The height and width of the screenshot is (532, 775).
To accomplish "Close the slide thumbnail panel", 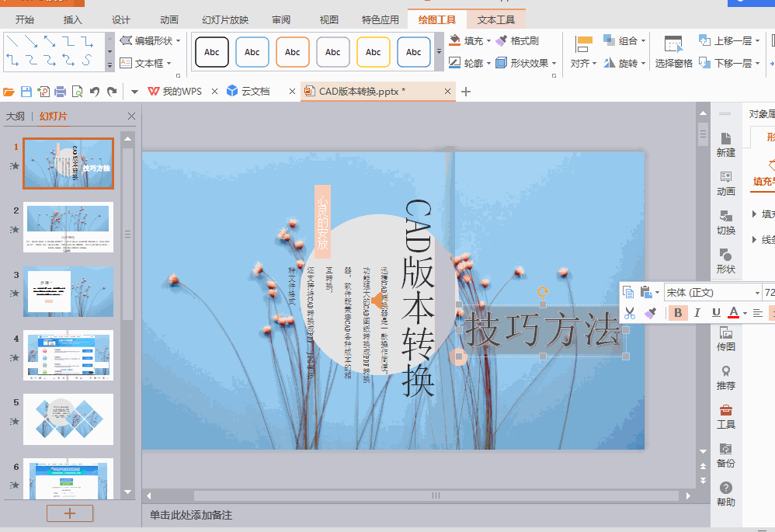I will click(131, 116).
